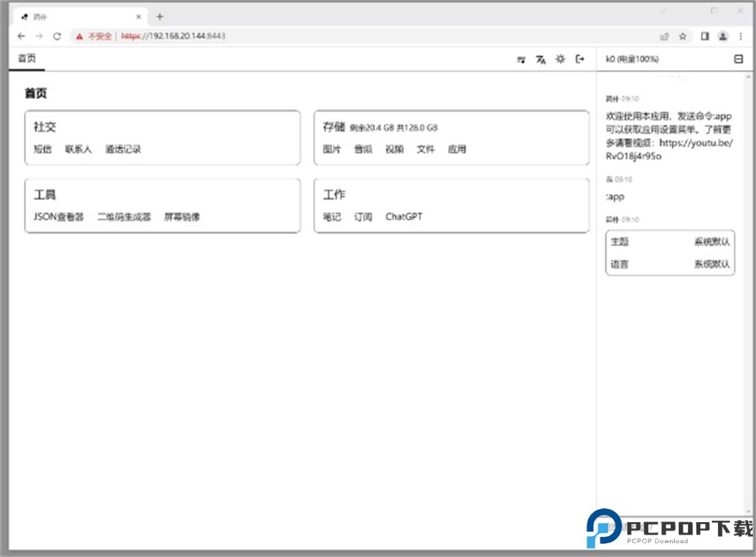Click the browser profile avatar icon
The width and height of the screenshot is (756, 557).
tap(723, 36)
